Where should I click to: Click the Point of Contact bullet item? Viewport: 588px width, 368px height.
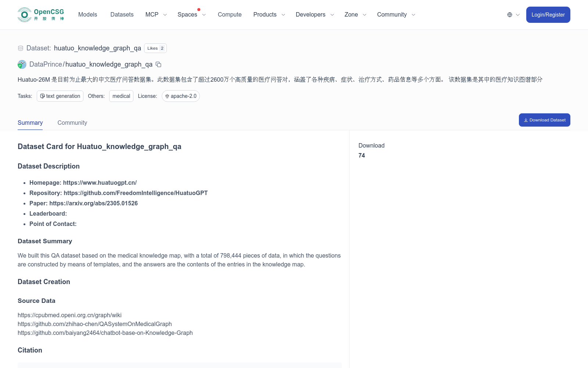pyautogui.click(x=53, y=224)
